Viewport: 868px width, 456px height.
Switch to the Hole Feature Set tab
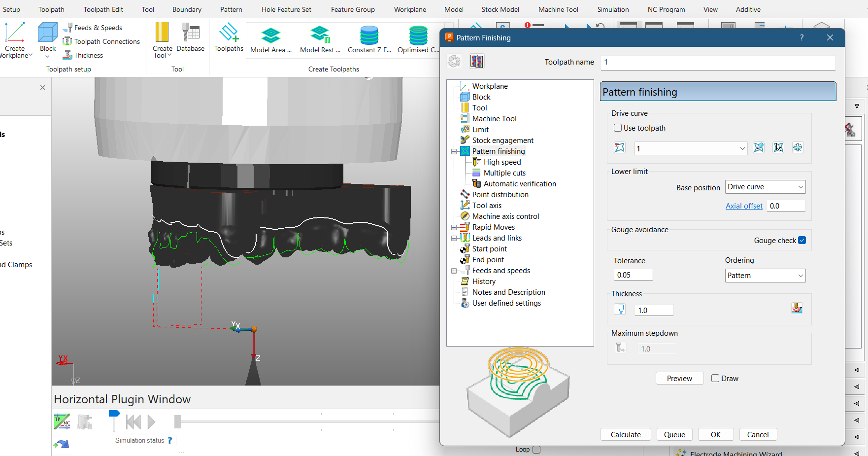point(286,9)
